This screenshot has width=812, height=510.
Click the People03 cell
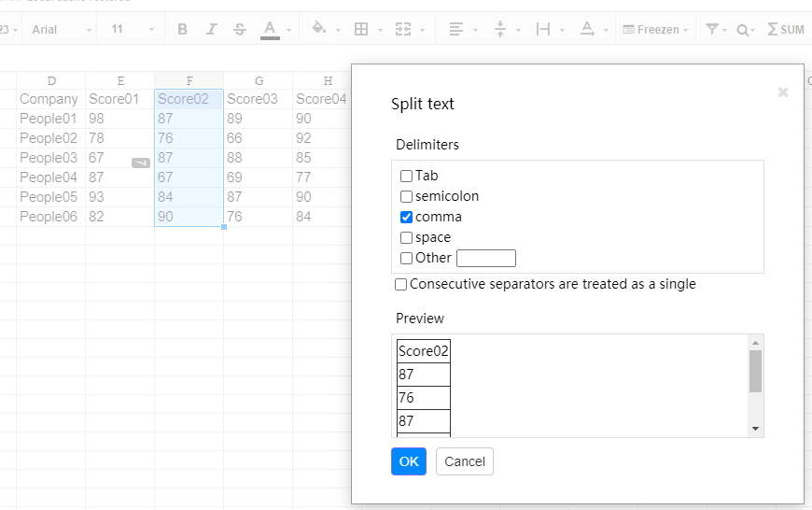point(50,158)
